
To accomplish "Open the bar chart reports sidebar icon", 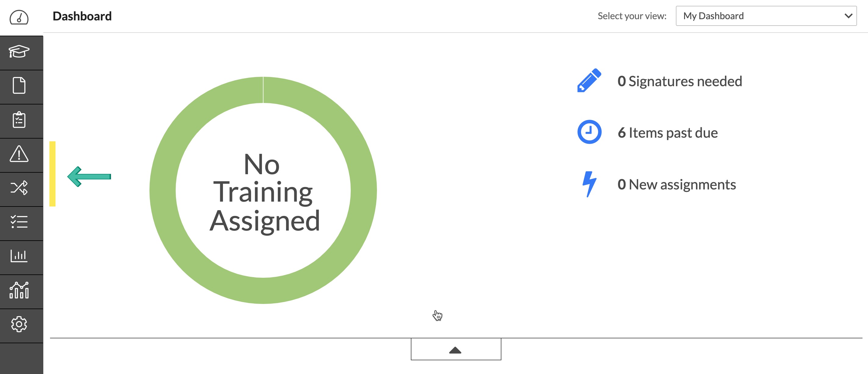I will point(19,256).
